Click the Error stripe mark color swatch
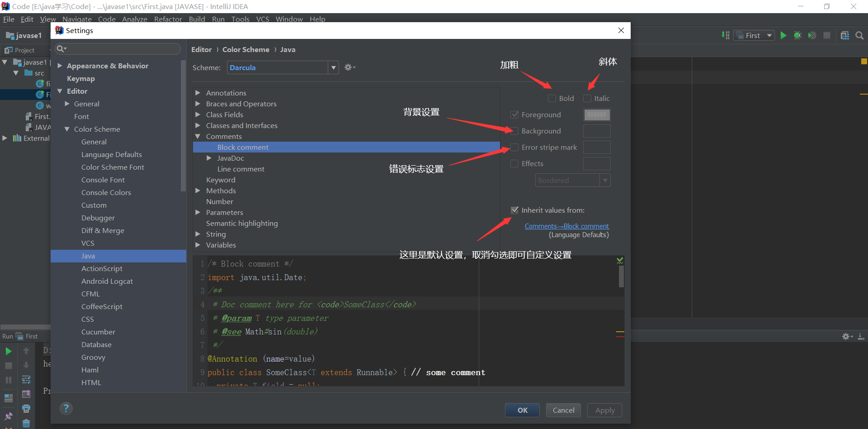 tap(597, 147)
